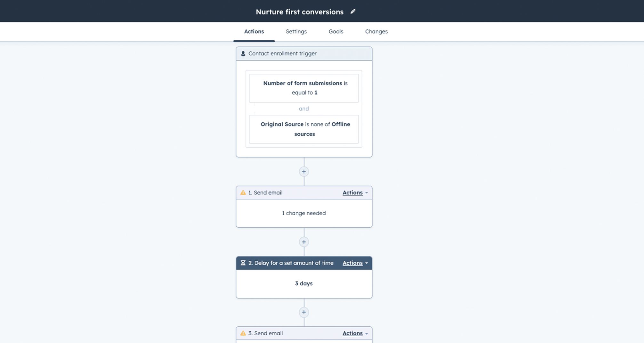
Task: Click the warning icon on step 1 Send email
Action: click(243, 192)
